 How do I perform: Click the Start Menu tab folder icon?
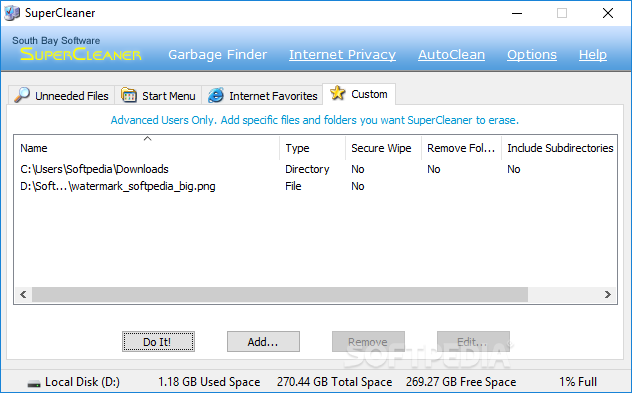click(129, 95)
